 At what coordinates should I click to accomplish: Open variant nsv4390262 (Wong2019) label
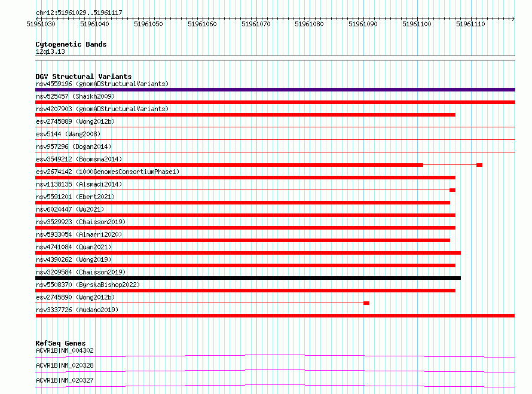(74, 259)
